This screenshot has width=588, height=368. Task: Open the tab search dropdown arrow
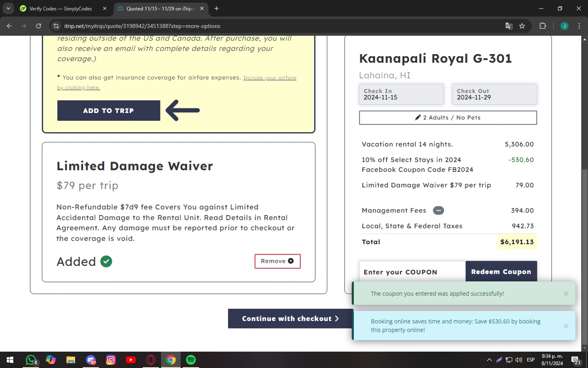pyautogui.click(x=8, y=9)
